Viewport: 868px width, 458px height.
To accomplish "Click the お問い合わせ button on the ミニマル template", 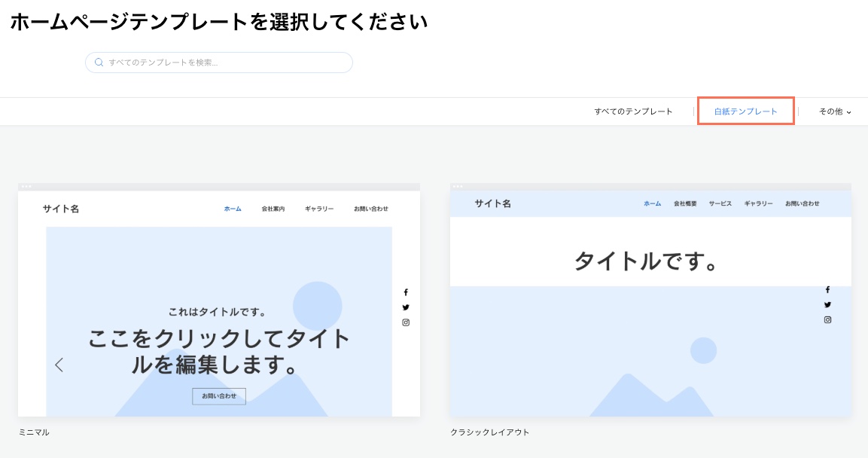I will (218, 396).
